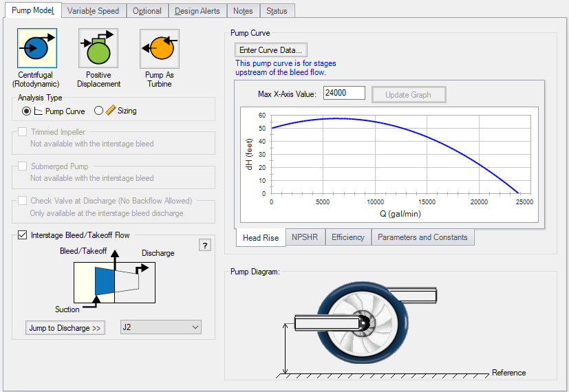Click the 'Suction' label in schematic
The image size is (569, 392).
(67, 309)
